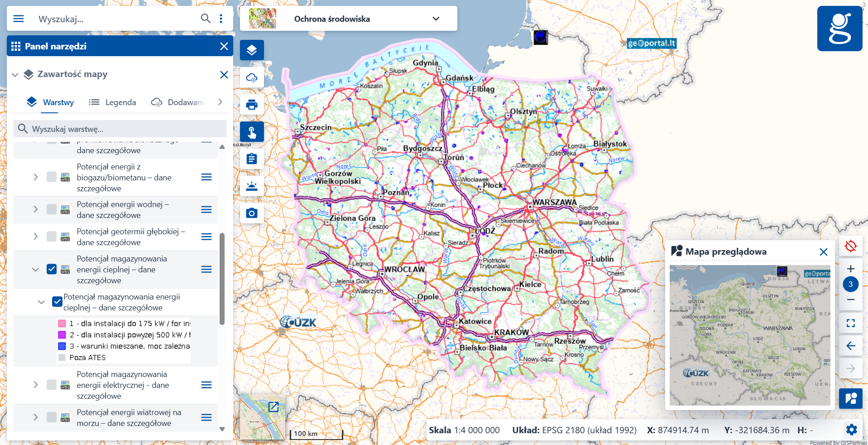Click the Skala 1:4 000 000 value
The height and width of the screenshot is (445, 868).
(x=476, y=430)
